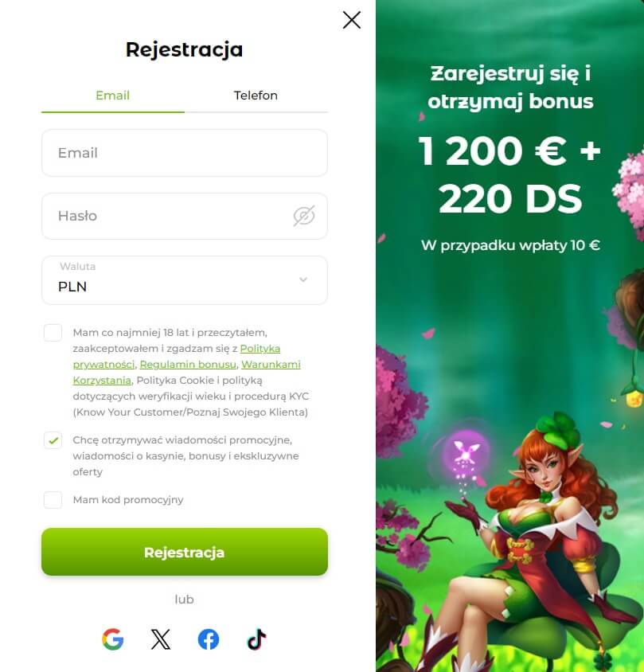Screen dimensions: 644x672
Task: Enable the promo code checkbox
Action: click(x=53, y=500)
